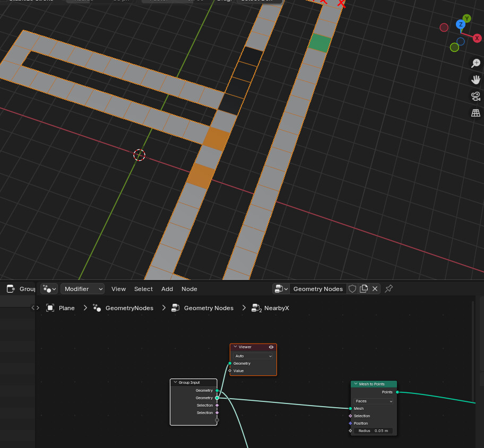Toggle the pin node tree icon

388,289
